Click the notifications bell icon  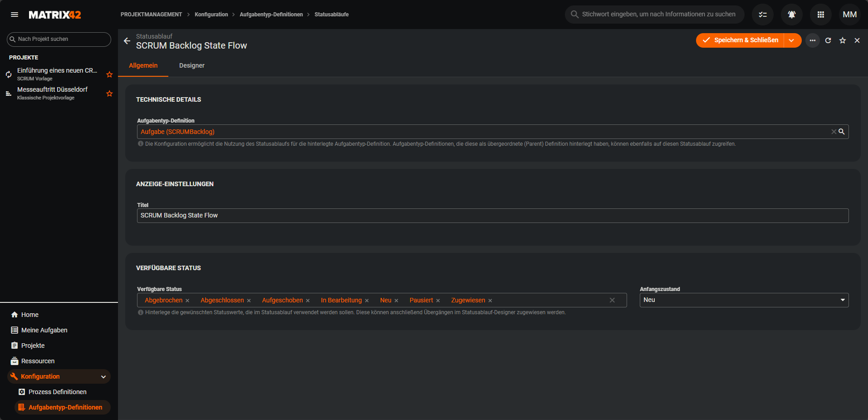tap(791, 15)
